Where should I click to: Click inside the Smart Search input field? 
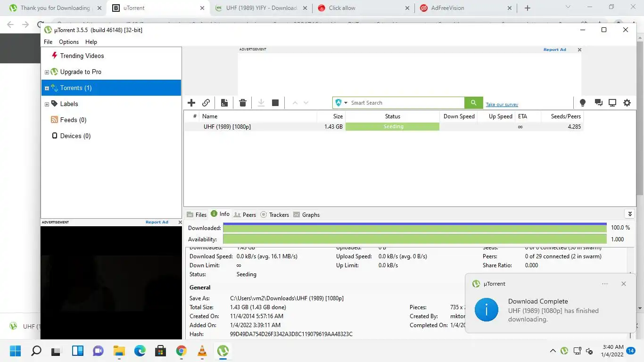[x=406, y=103]
